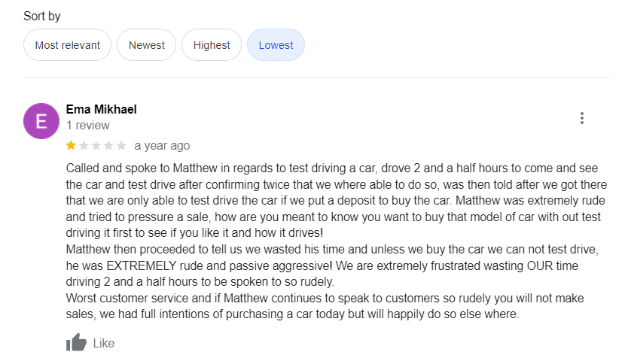
Task: Click the second gray star
Action: coord(84,145)
